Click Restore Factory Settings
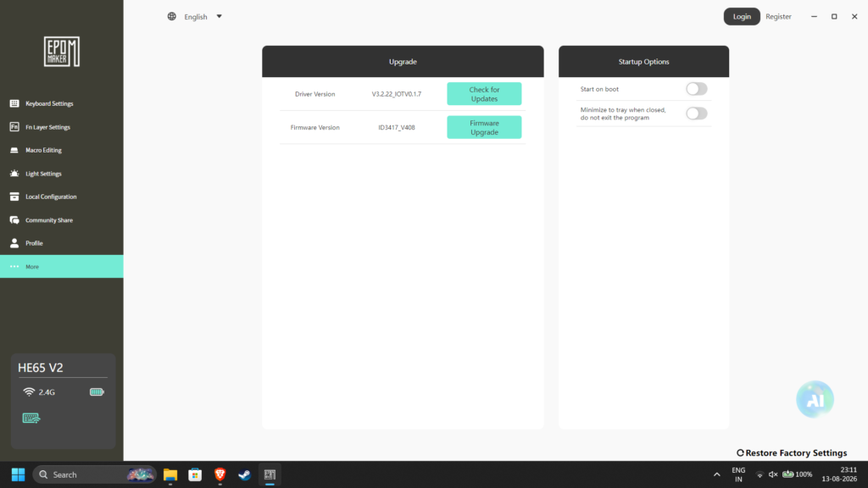The image size is (868, 488). pos(792,452)
